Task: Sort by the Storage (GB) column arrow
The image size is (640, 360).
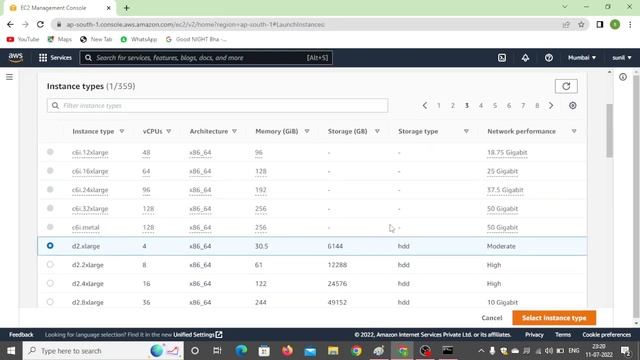Action: tap(377, 131)
